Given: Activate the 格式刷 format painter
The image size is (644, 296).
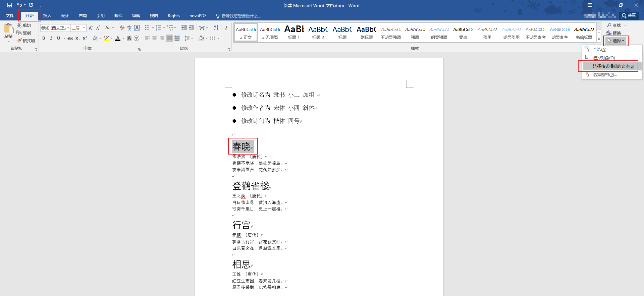Looking at the screenshot, I should click(26, 41).
